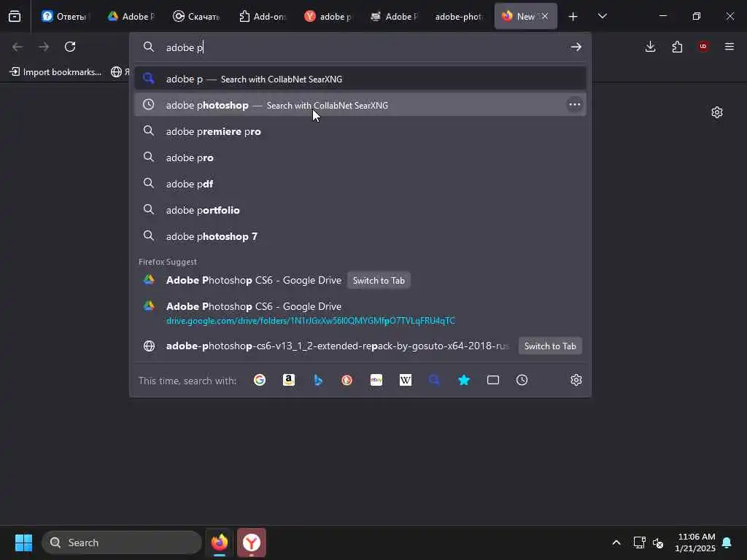
Task: Open the three-dot menu on adobe photoshop row
Action: tap(575, 105)
